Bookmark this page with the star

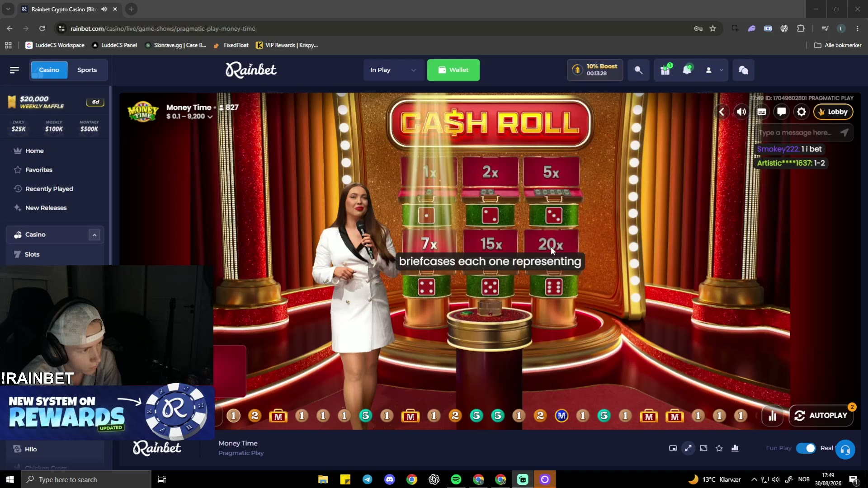tap(713, 28)
